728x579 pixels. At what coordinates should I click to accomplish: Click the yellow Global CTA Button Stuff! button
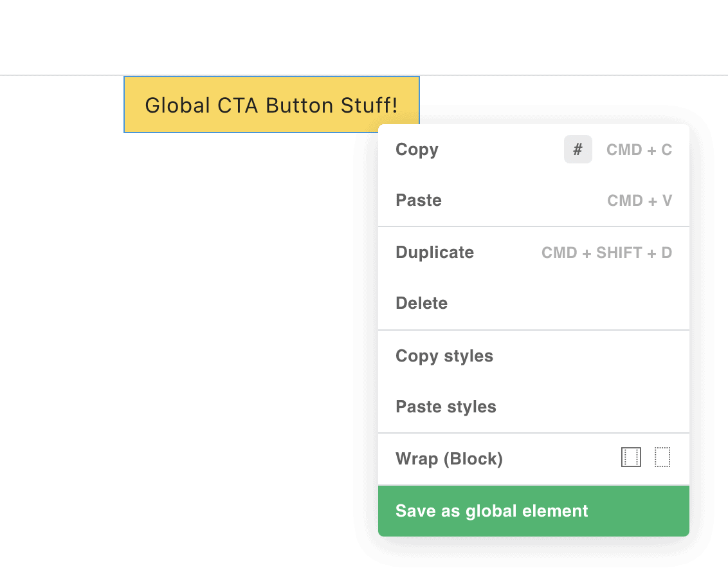click(271, 105)
